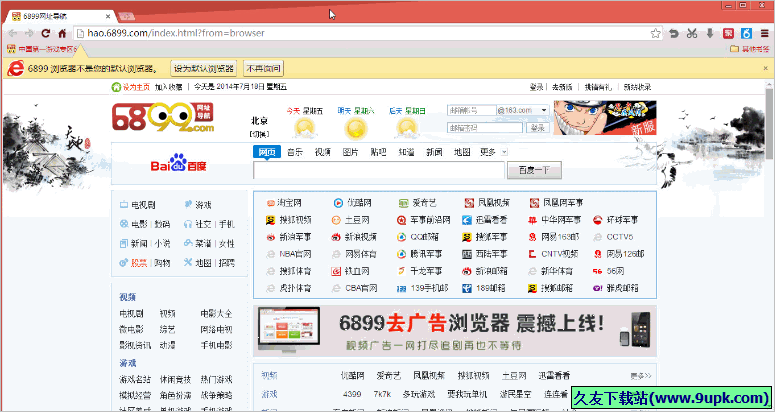Screen dimensions: 775x412
Task: Open downloads with the down-arrow icon
Action: point(710,34)
